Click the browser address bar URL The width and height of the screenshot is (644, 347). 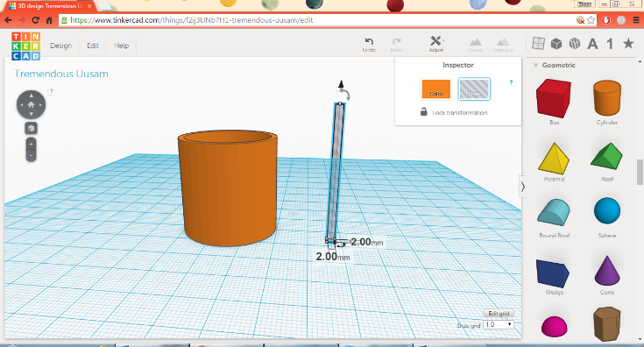(x=191, y=20)
